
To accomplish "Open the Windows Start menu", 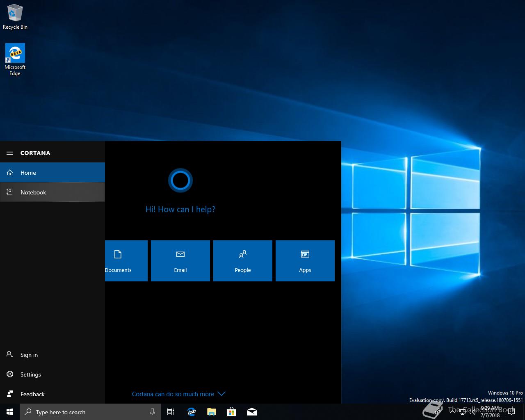I will pyautogui.click(x=10, y=412).
